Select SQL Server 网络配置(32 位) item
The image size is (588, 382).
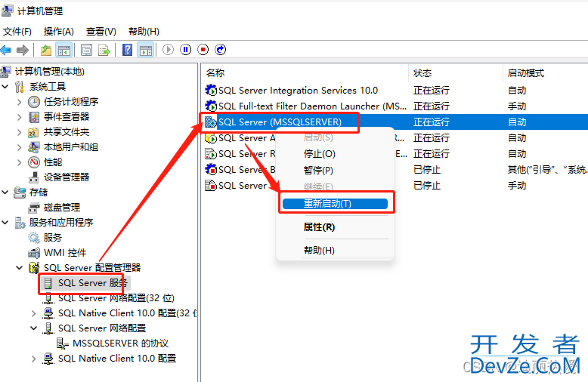(x=116, y=298)
